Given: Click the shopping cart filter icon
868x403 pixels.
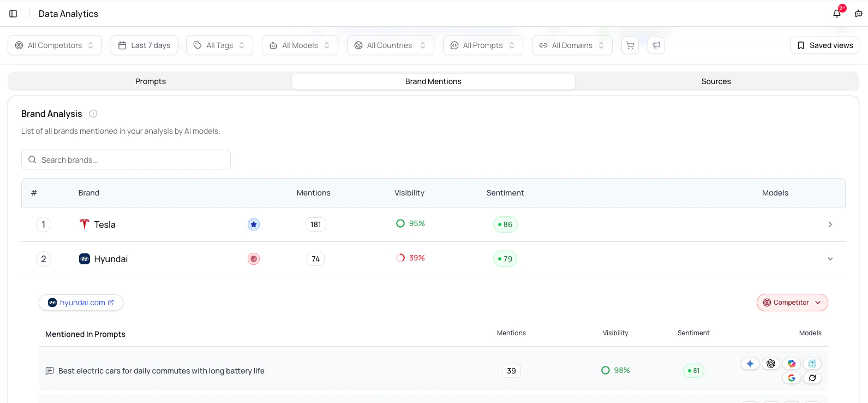Looking at the screenshot, I should 630,45.
